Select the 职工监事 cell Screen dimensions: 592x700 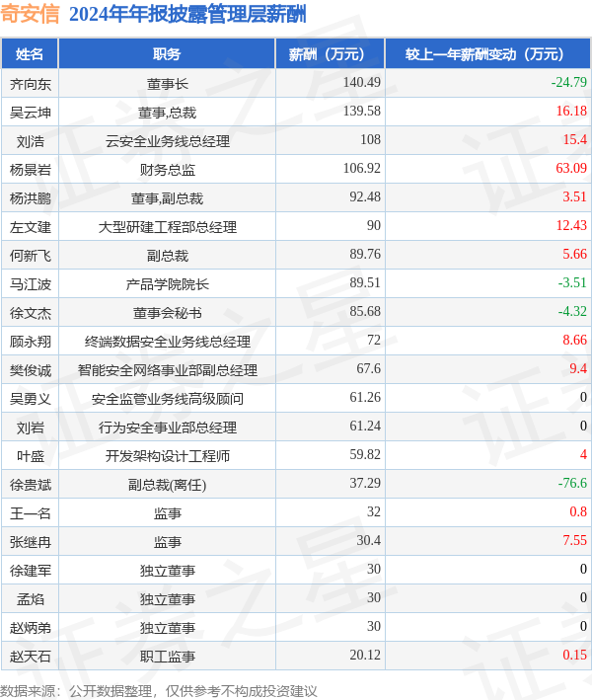[168, 656]
